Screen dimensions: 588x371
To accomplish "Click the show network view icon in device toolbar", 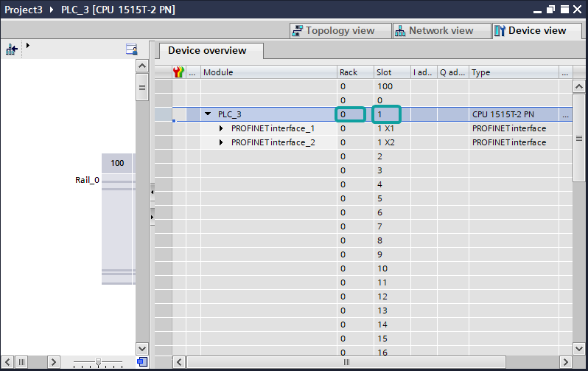I will point(12,49).
